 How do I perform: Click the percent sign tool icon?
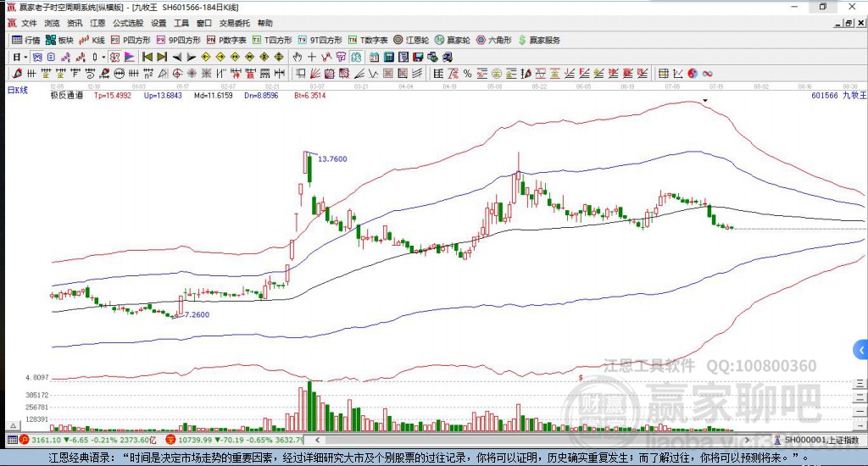click(x=468, y=74)
